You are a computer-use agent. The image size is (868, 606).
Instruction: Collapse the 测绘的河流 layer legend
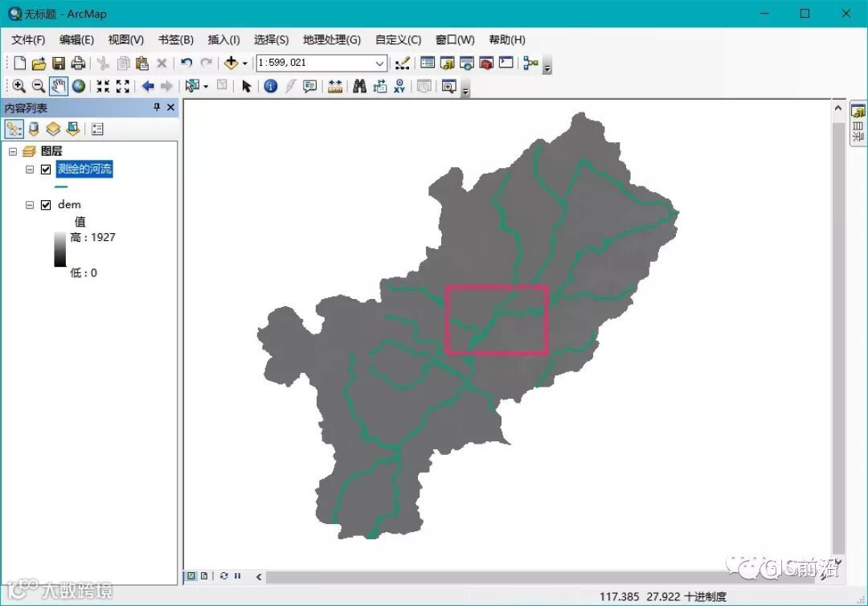[30, 170]
